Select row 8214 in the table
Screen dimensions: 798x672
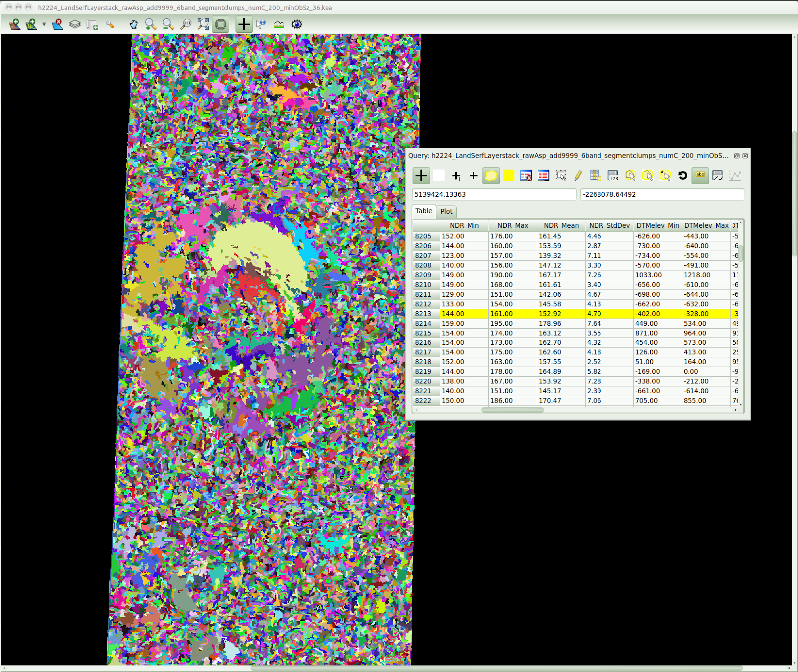coord(576,323)
